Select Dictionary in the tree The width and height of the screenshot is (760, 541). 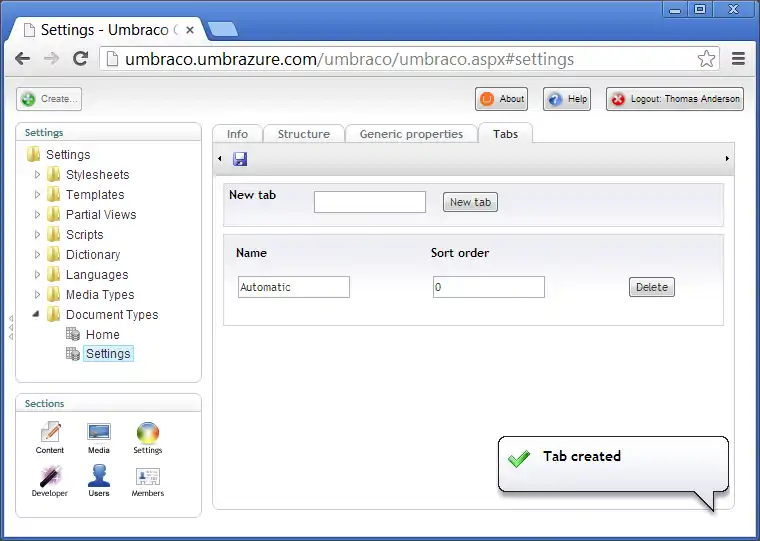93,255
